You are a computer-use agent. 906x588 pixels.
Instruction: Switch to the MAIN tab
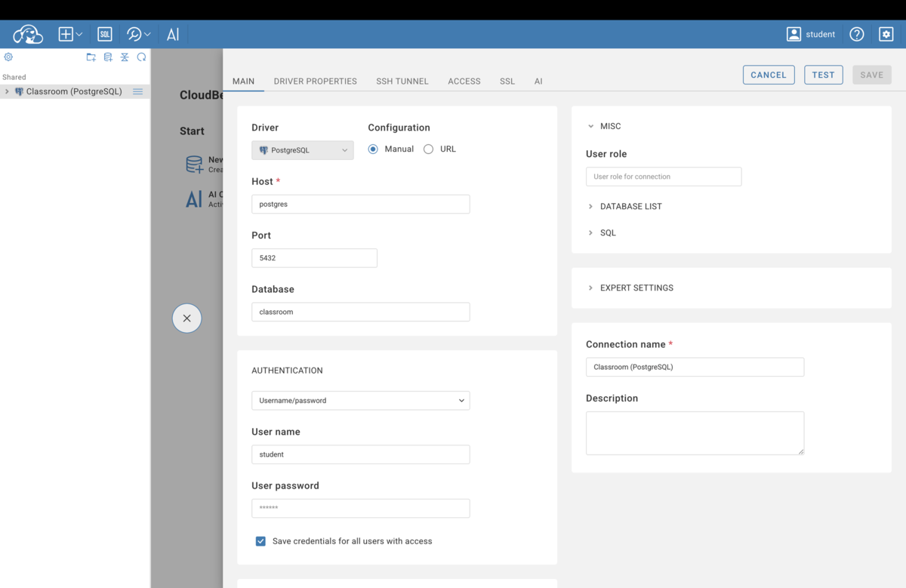(243, 81)
